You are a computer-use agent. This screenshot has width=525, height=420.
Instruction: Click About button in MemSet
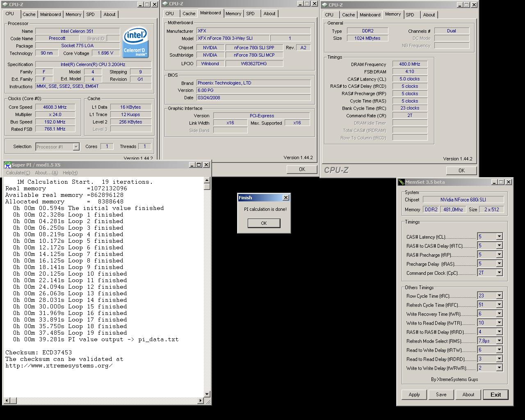pyautogui.click(x=468, y=395)
